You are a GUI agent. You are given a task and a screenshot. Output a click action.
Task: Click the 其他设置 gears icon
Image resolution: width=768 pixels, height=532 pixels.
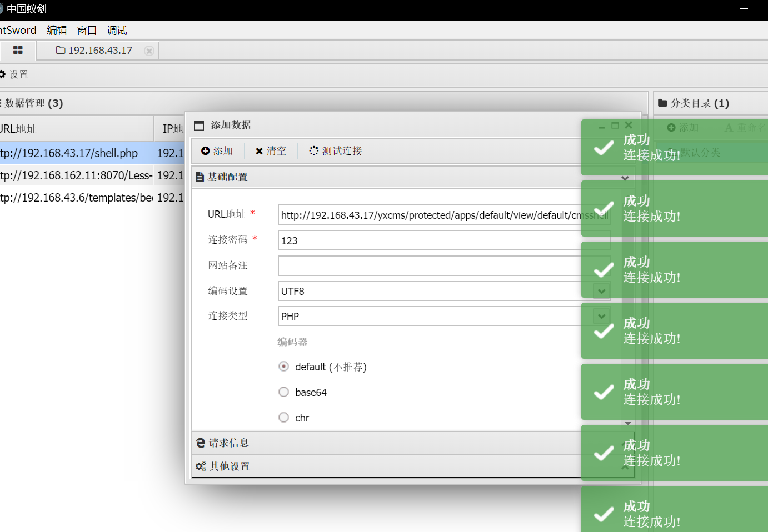[201, 466]
